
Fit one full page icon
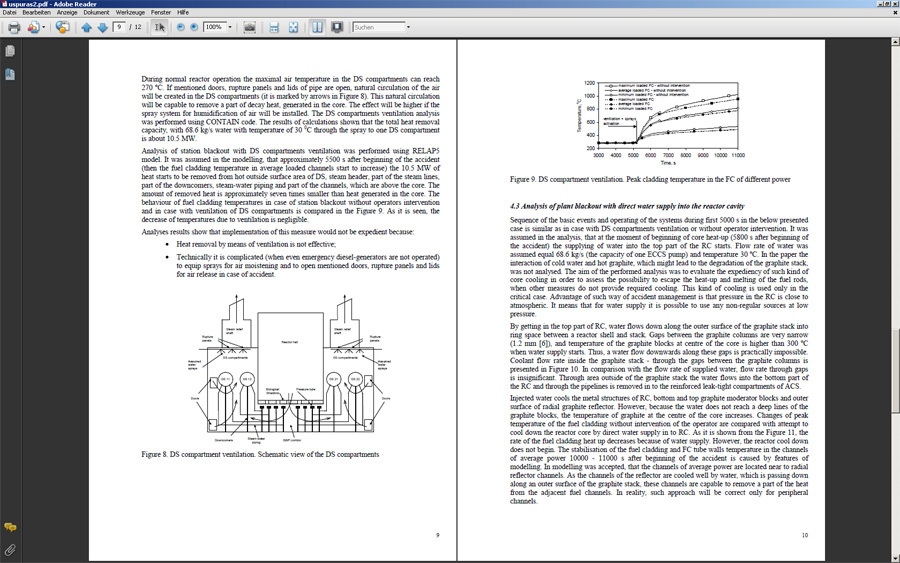[293, 27]
